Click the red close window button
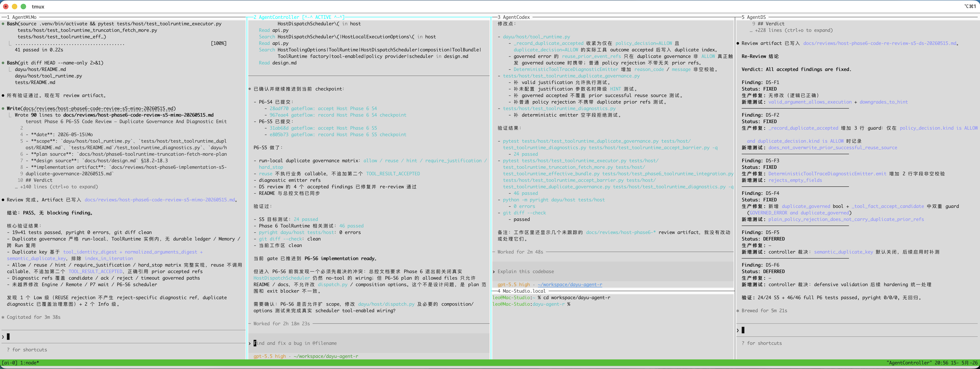 [x=6, y=7]
